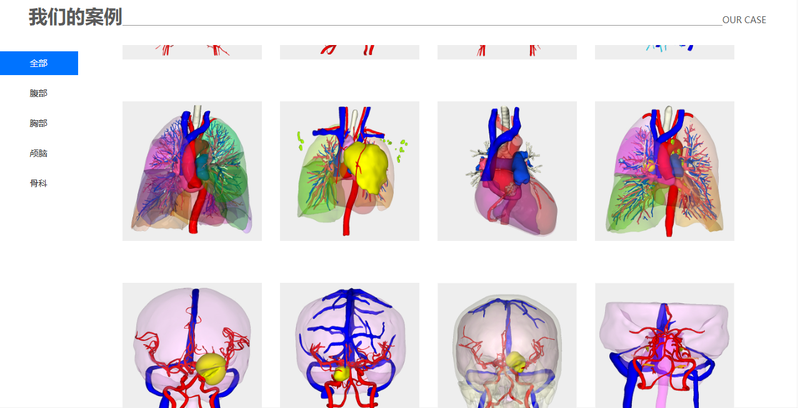Open brain model with single blue sinus and yellow tumor
The width and height of the screenshot is (800, 408).
pos(192,346)
